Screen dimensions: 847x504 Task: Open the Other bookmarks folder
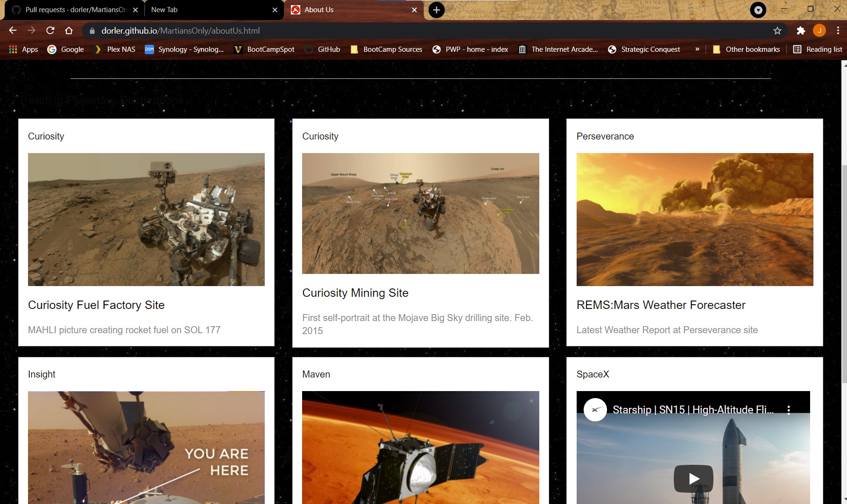coord(746,49)
